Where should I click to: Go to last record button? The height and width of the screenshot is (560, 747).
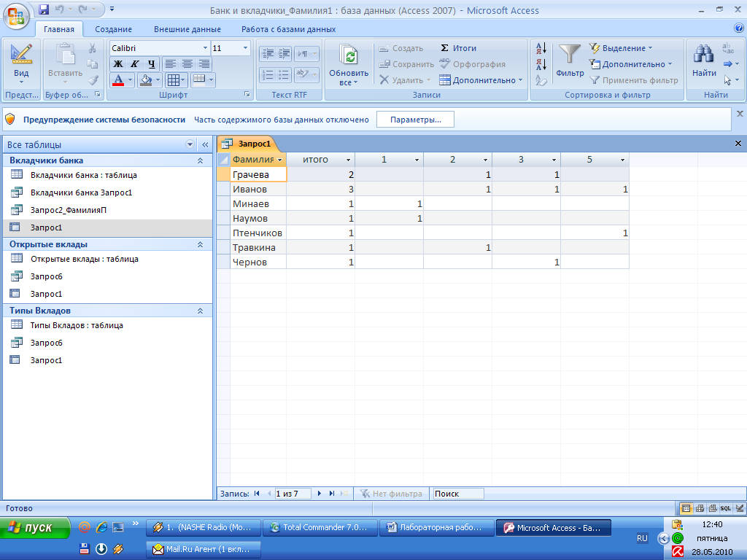[332, 494]
